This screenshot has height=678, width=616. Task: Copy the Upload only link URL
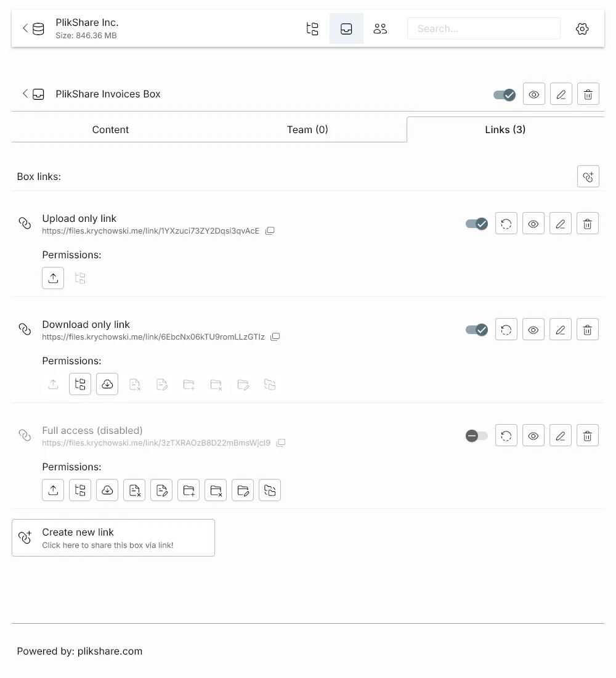[x=270, y=231]
